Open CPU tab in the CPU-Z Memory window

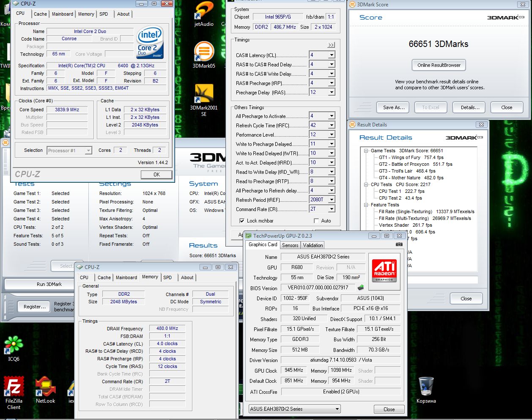[x=84, y=277]
